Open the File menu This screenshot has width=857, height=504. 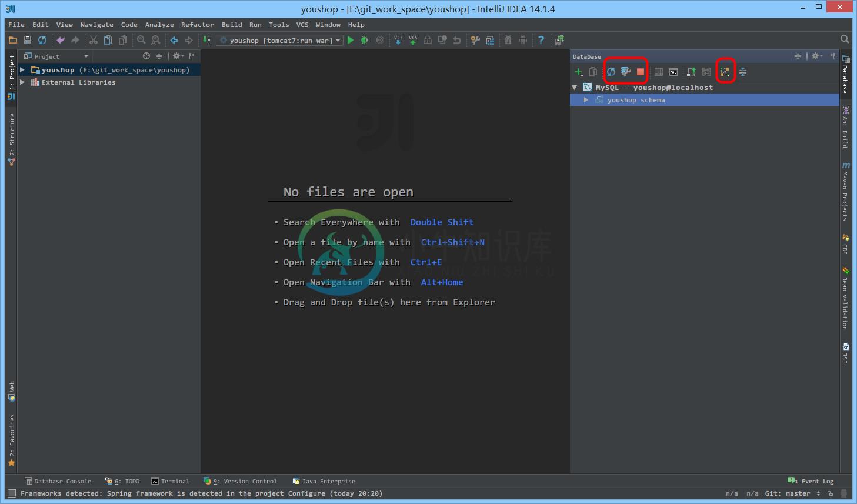16,25
